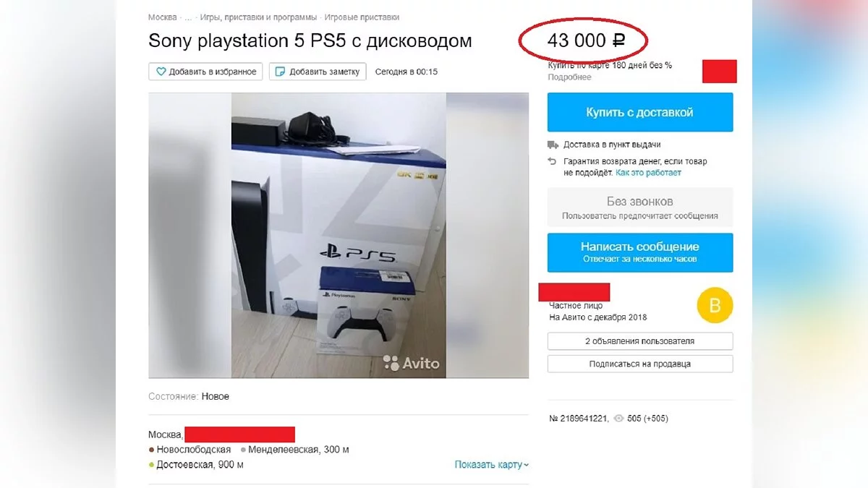Screen dimensions: 868x488
Task: Click the Купить с доставкой button
Action: pyautogui.click(x=640, y=112)
